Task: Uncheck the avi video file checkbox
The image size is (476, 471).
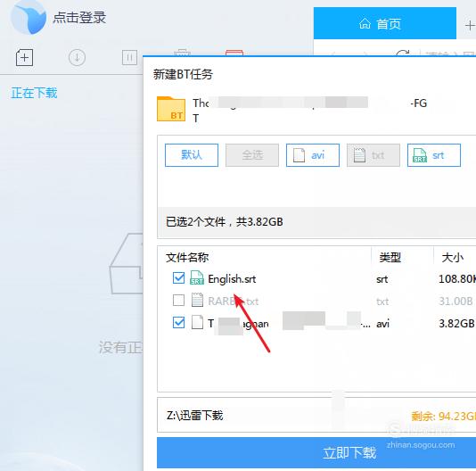Action: pyautogui.click(x=178, y=323)
